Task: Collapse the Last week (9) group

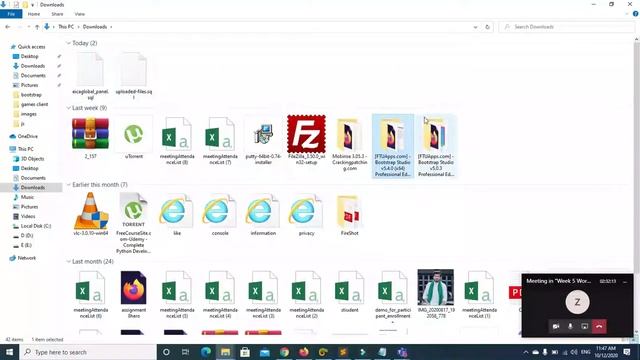Action: 69,108
